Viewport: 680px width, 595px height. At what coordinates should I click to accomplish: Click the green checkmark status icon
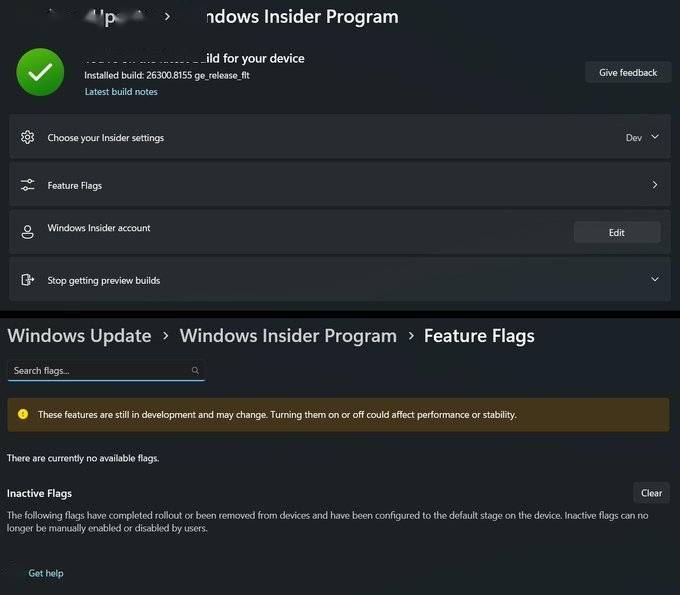coord(41,72)
